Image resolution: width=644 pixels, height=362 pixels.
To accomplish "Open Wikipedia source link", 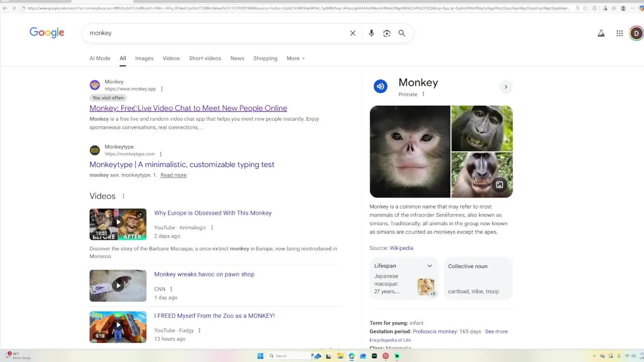I will pyautogui.click(x=401, y=248).
